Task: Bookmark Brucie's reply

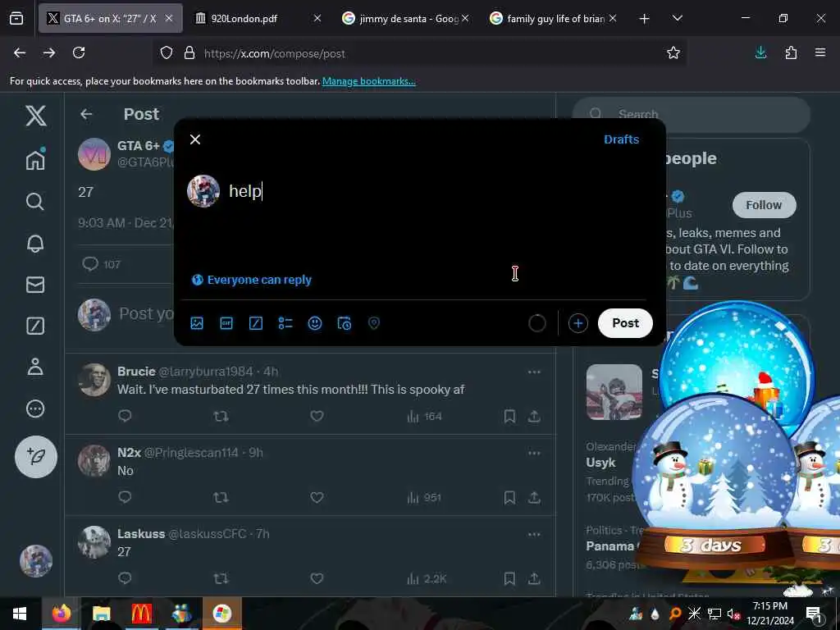Action: [509, 416]
